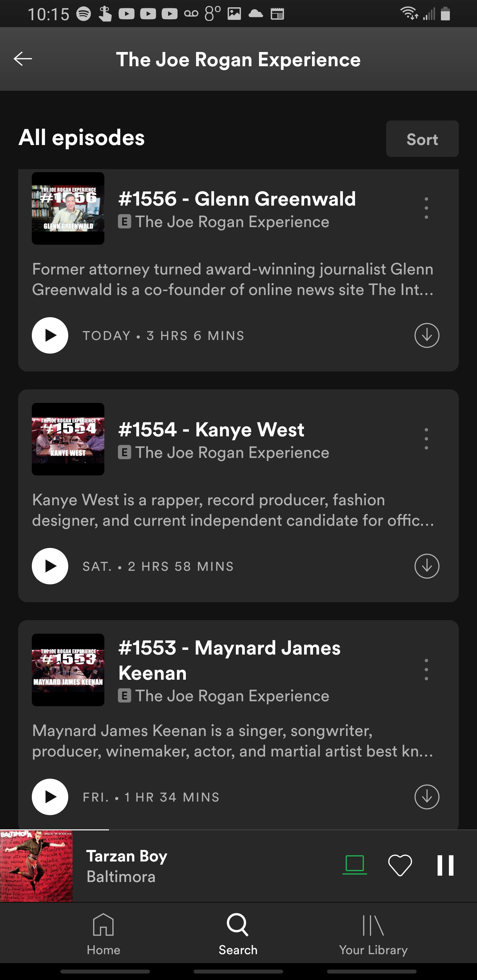Open the '#1556 - Glenn Greenwald' title
This screenshot has height=980, width=477.
(237, 199)
